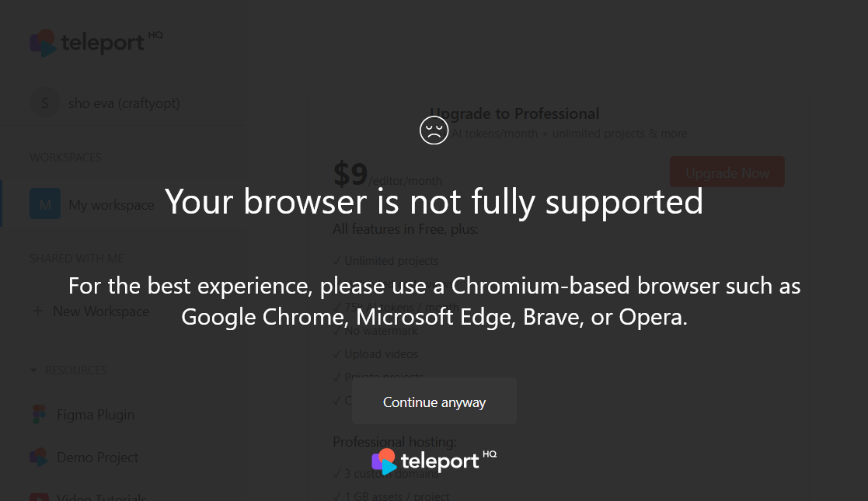Click the Video Tutorials icon

tap(39, 496)
